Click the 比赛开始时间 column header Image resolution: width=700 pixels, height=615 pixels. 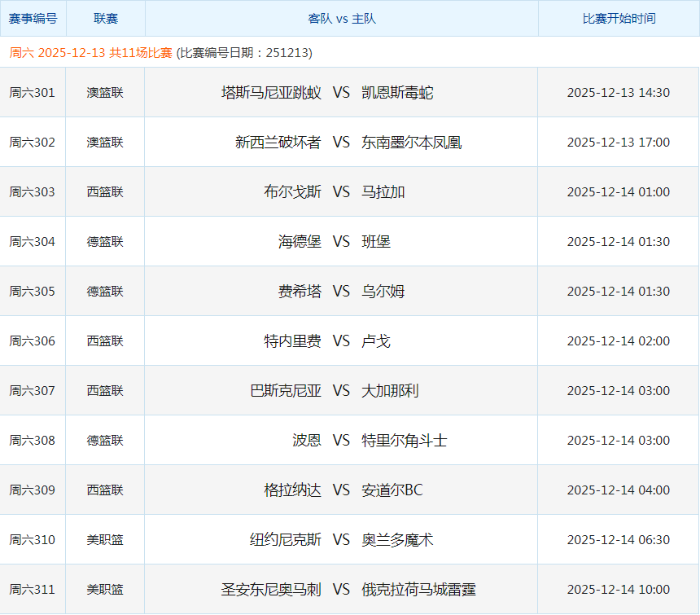click(x=619, y=18)
